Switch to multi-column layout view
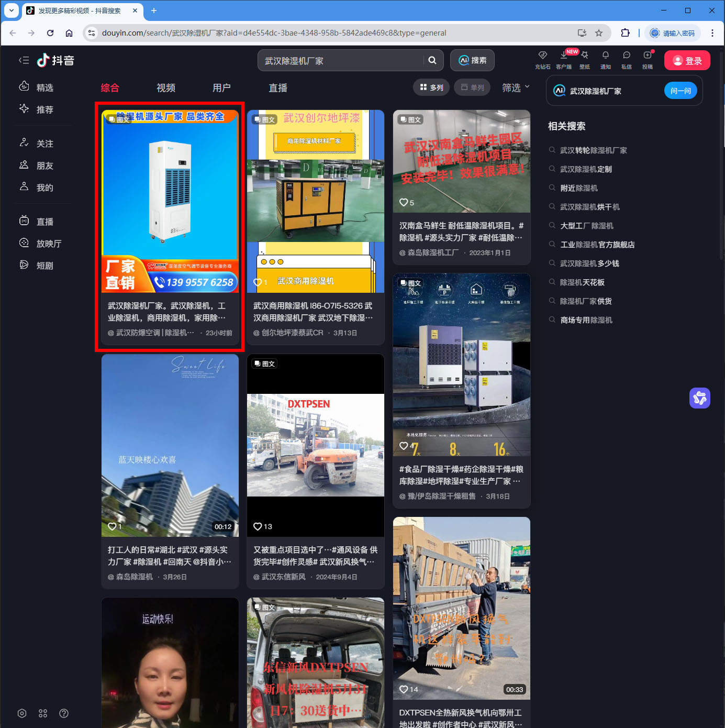 tap(431, 87)
